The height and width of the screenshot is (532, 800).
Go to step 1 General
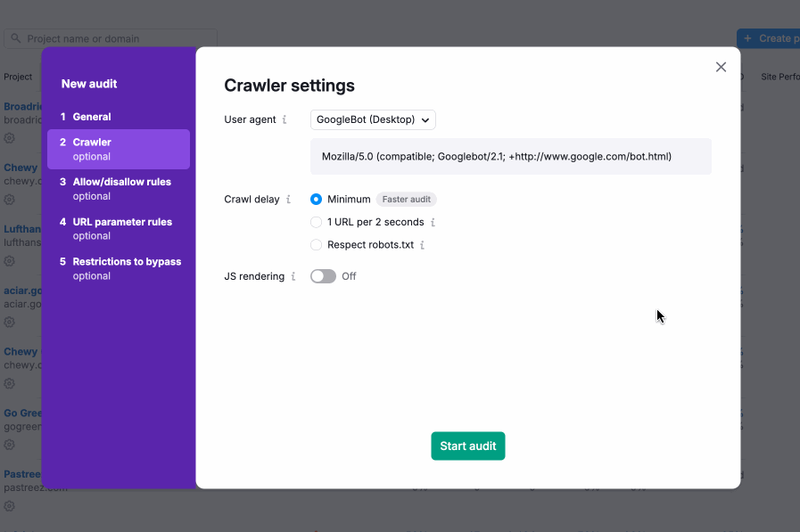pyautogui.click(x=92, y=117)
